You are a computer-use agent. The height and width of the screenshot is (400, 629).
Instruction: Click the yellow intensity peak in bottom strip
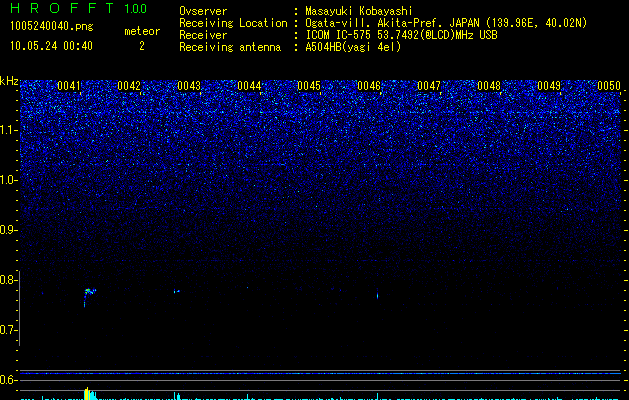[x=87, y=394]
